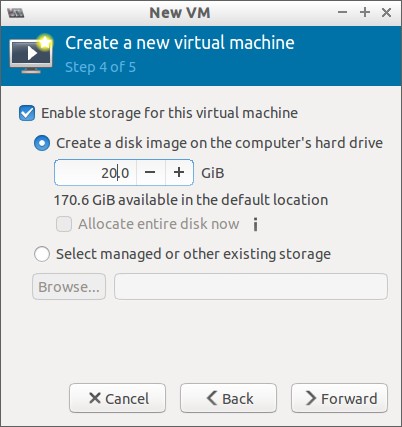Screen dimensions: 402x427
Task: Click the info icon beside Allocate entire disk
Action: pos(255,224)
